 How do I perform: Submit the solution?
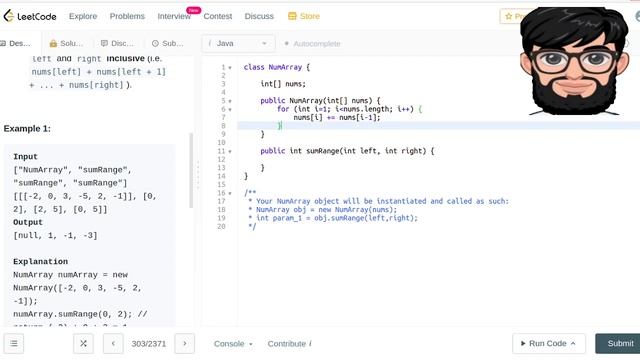coord(618,344)
